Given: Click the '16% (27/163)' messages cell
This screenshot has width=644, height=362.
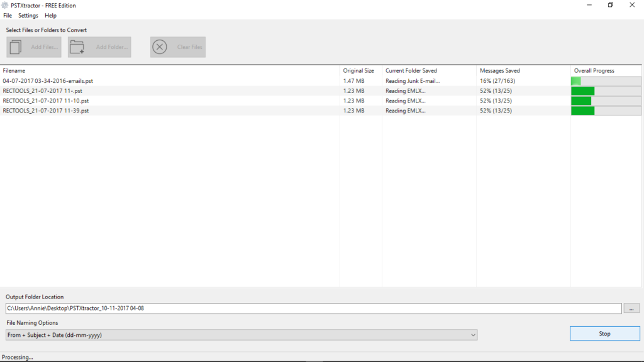Looking at the screenshot, I should pyautogui.click(x=497, y=81).
